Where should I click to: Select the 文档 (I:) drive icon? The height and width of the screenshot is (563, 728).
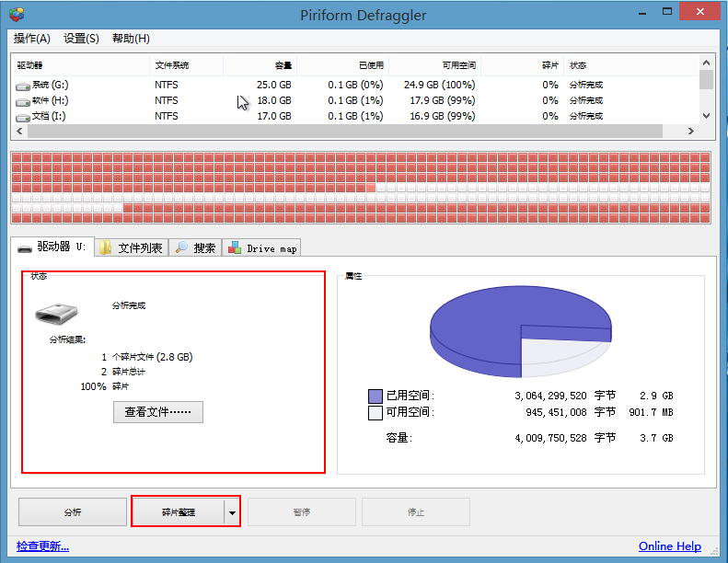(x=23, y=118)
